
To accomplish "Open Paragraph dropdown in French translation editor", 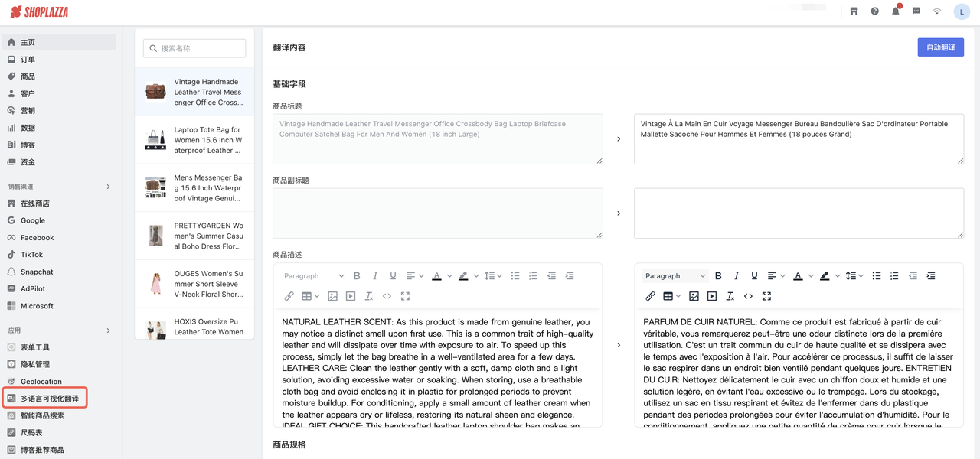I will [x=675, y=276].
